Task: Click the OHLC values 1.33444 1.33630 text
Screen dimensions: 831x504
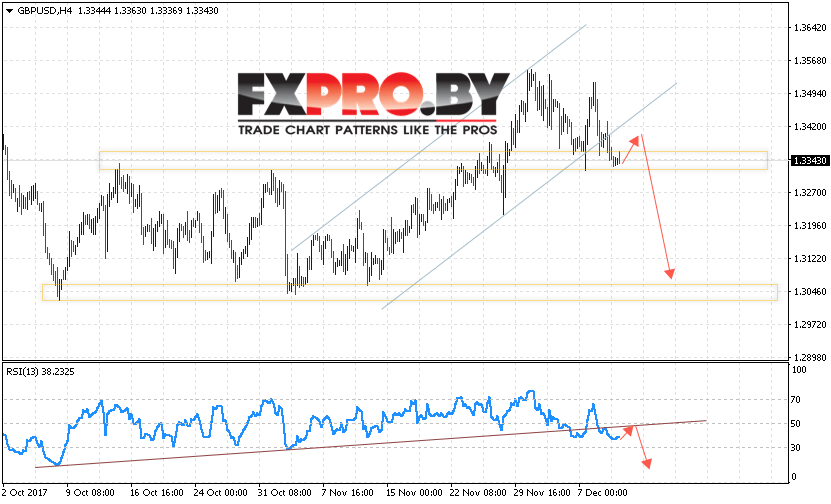Action: (112, 11)
